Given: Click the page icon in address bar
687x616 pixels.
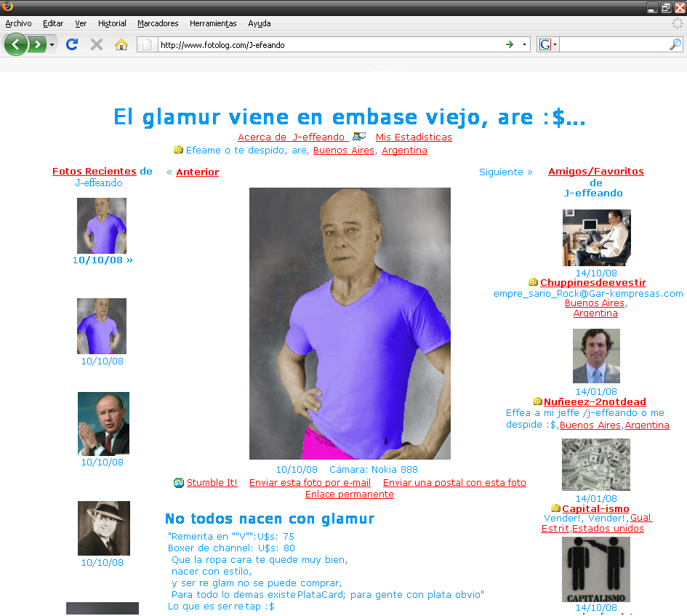Looking at the screenshot, I should coord(147,44).
